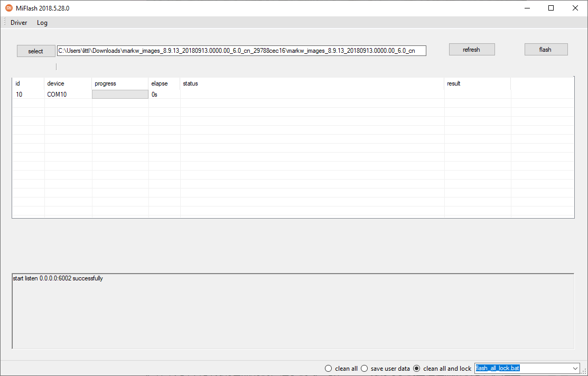This screenshot has height=376, width=588.
Task: Click the 'status' column header
Action: [312, 83]
